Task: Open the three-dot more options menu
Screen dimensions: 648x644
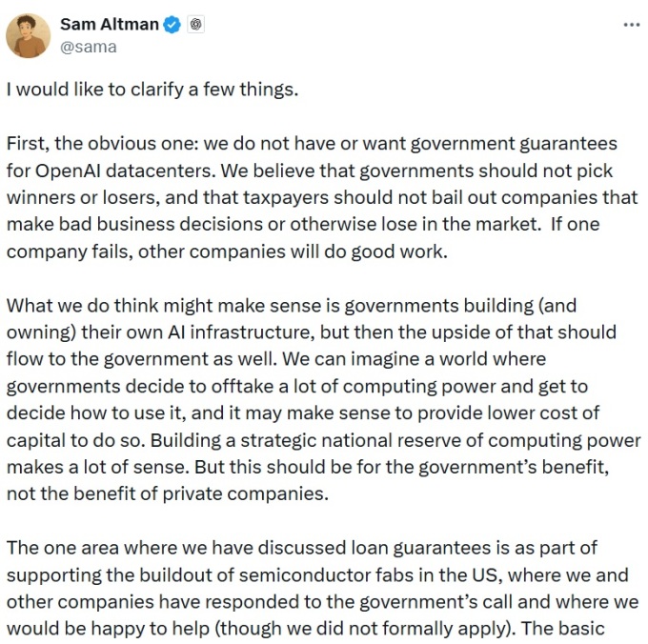Action: click(x=631, y=25)
